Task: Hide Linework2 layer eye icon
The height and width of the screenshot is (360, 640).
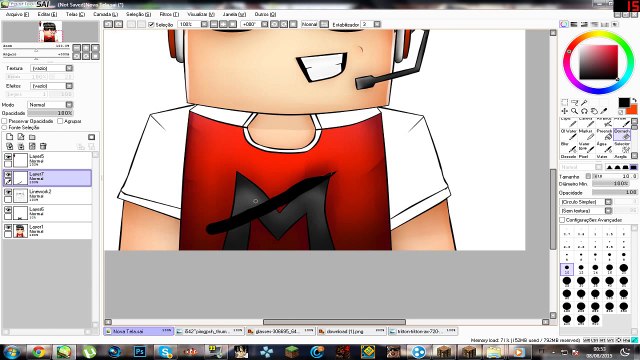Action: (8, 192)
